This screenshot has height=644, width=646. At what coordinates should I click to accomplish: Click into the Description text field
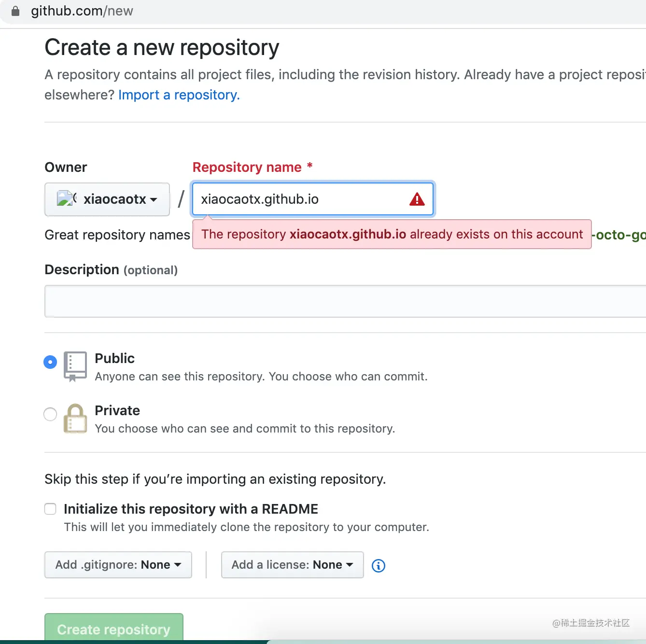[345, 301]
